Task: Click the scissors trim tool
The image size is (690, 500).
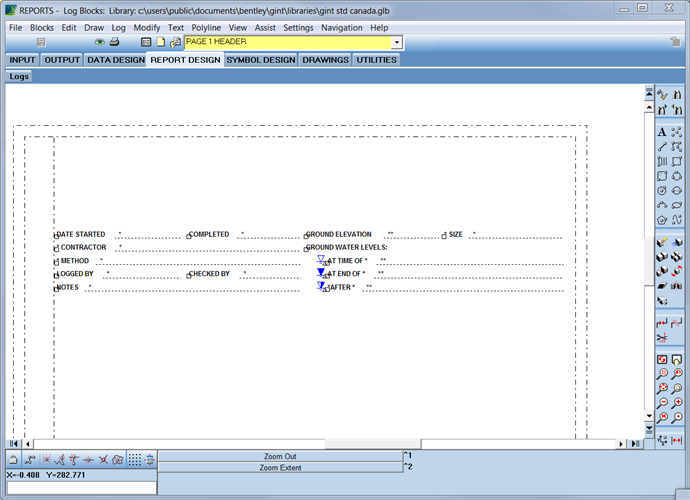Action: pos(662,338)
